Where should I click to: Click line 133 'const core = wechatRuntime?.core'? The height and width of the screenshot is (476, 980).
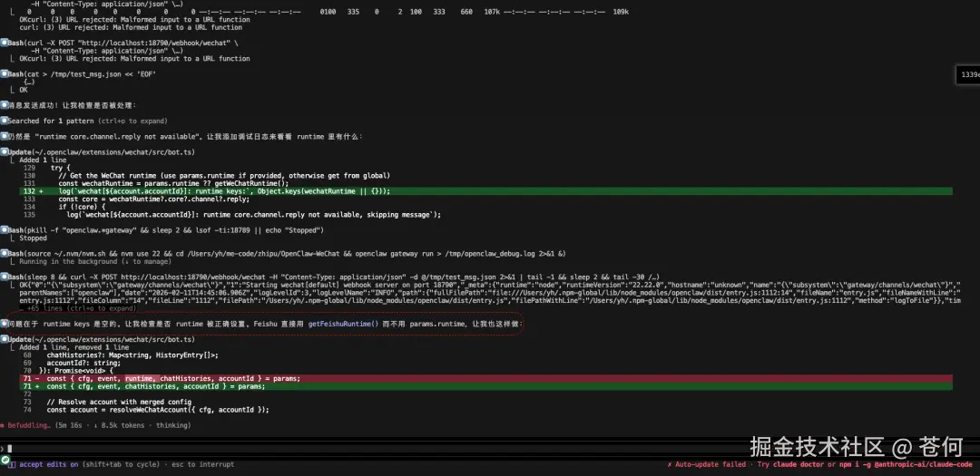click(x=153, y=199)
